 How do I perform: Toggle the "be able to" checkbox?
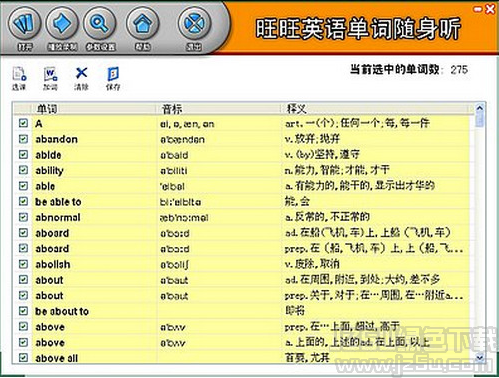(x=23, y=201)
